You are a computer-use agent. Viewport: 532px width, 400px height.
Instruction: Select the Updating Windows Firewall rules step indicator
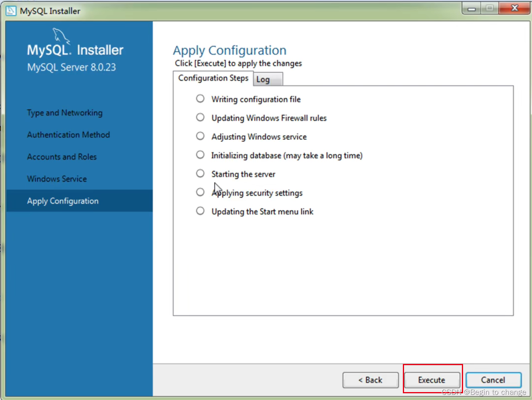200,117
